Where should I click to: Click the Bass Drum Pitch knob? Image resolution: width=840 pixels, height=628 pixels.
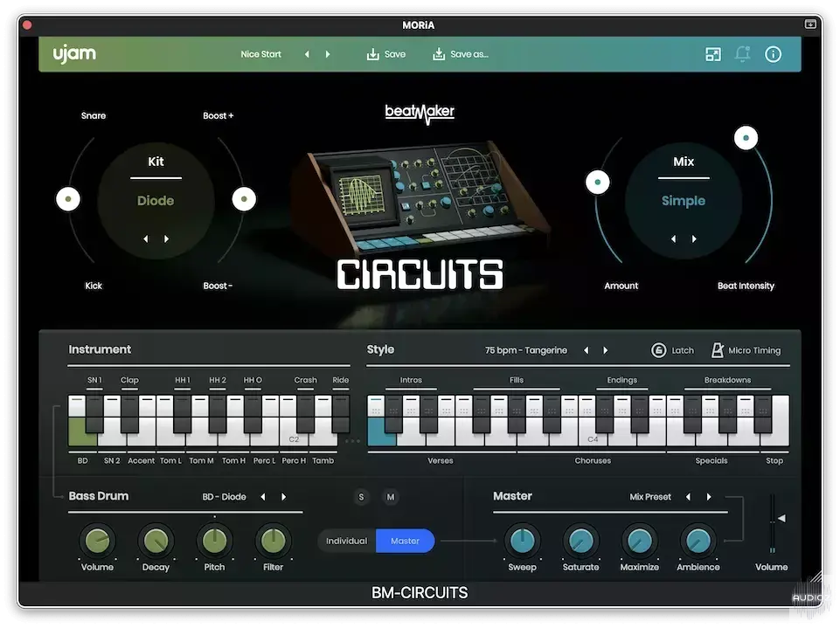(214, 541)
